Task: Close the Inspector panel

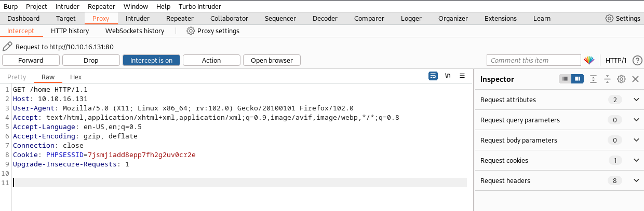Action: point(635,79)
